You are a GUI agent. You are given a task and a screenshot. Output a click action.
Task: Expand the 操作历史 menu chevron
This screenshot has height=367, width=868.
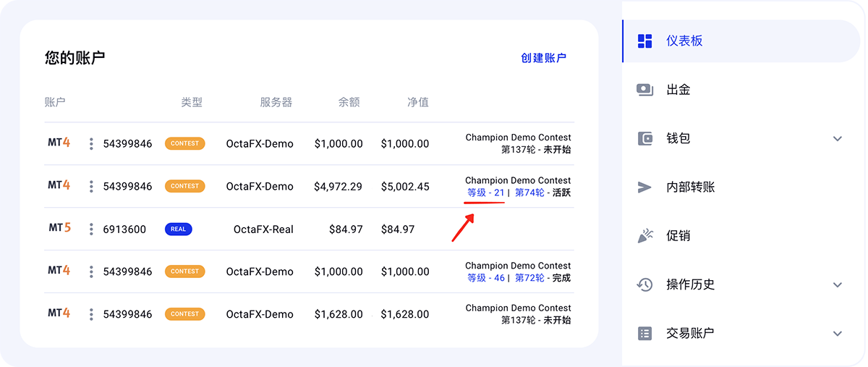click(x=838, y=285)
